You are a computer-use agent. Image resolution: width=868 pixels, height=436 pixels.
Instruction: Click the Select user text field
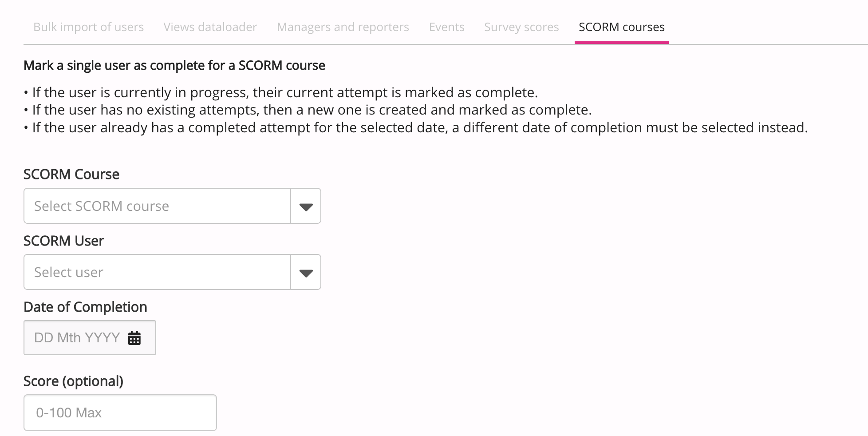(x=158, y=273)
